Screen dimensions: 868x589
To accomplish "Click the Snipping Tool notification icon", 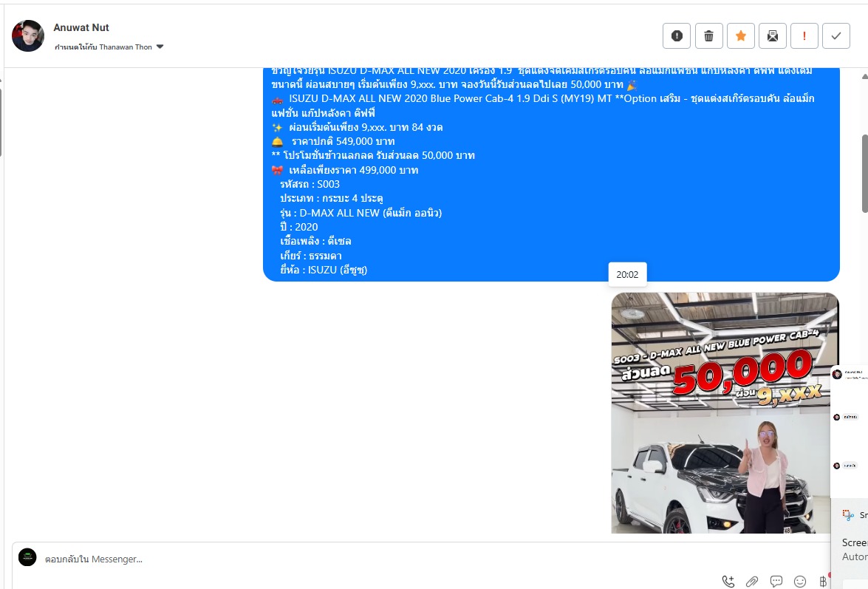I will [x=848, y=515].
